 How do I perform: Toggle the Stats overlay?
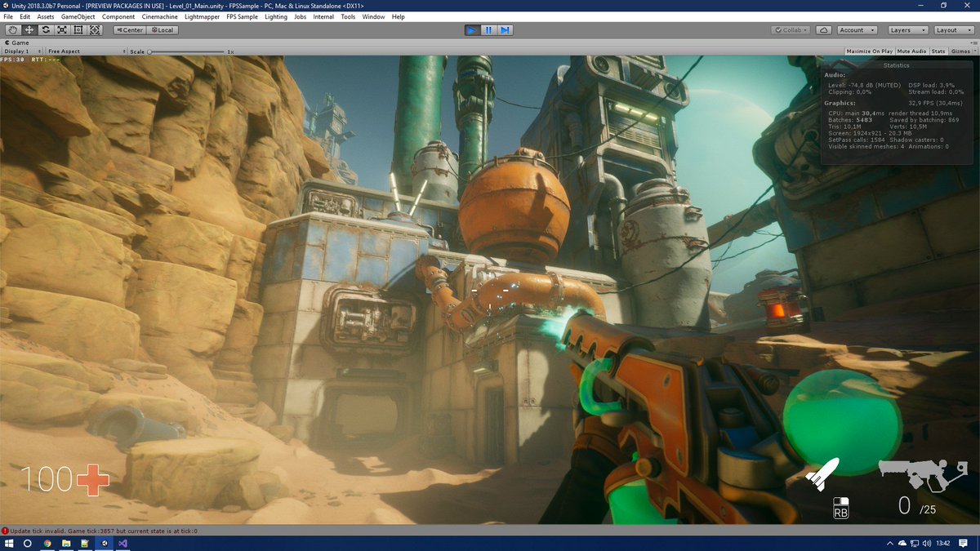pos(938,51)
